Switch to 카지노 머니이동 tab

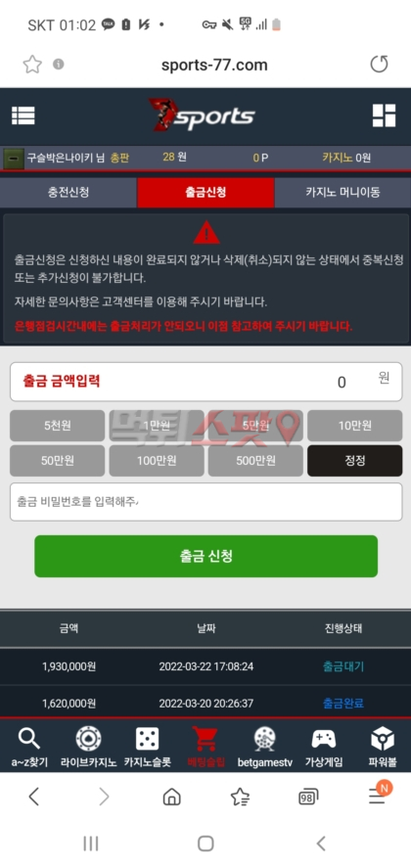point(342,193)
